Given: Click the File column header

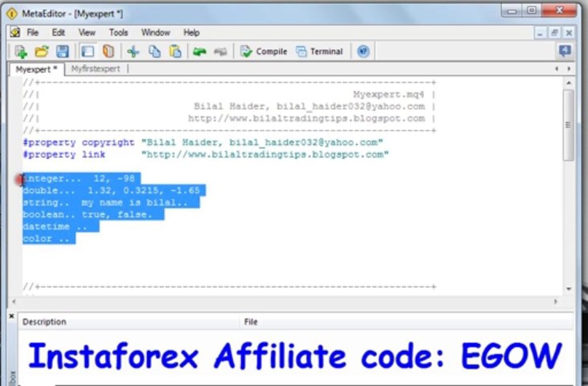Looking at the screenshot, I should (407, 322).
